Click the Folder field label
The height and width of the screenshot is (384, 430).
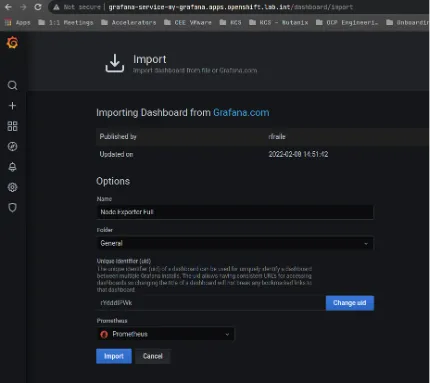pos(105,230)
